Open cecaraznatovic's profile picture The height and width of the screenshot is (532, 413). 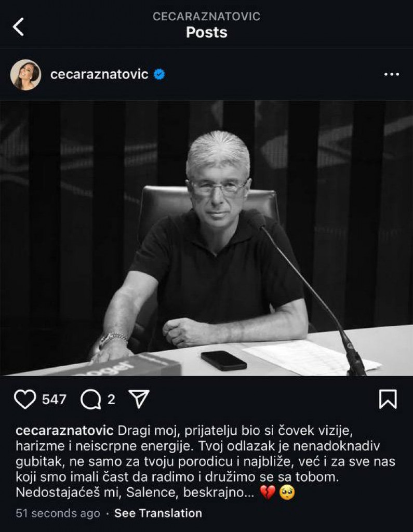point(25,75)
